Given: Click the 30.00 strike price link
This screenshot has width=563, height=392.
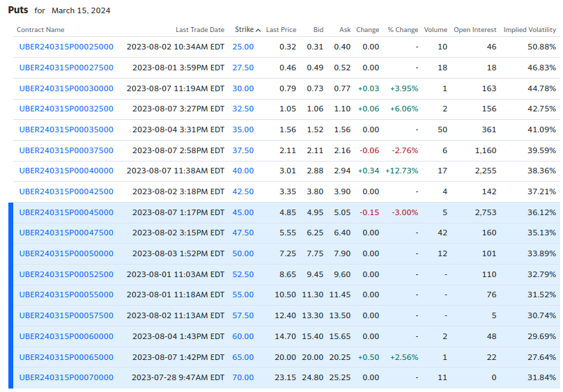Looking at the screenshot, I should (x=243, y=88).
